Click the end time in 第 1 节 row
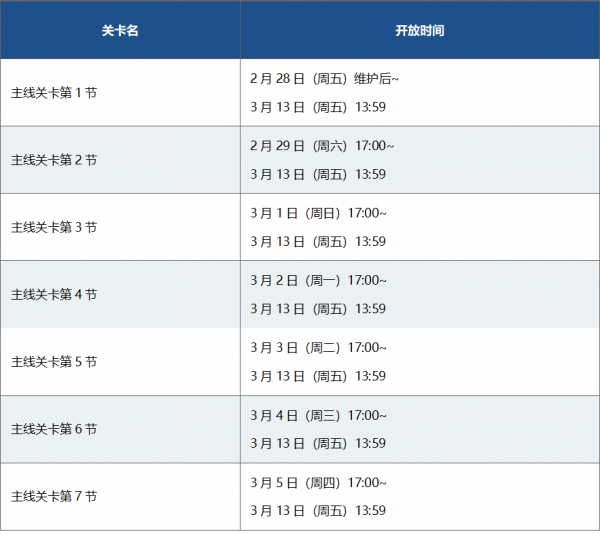 click(x=318, y=107)
